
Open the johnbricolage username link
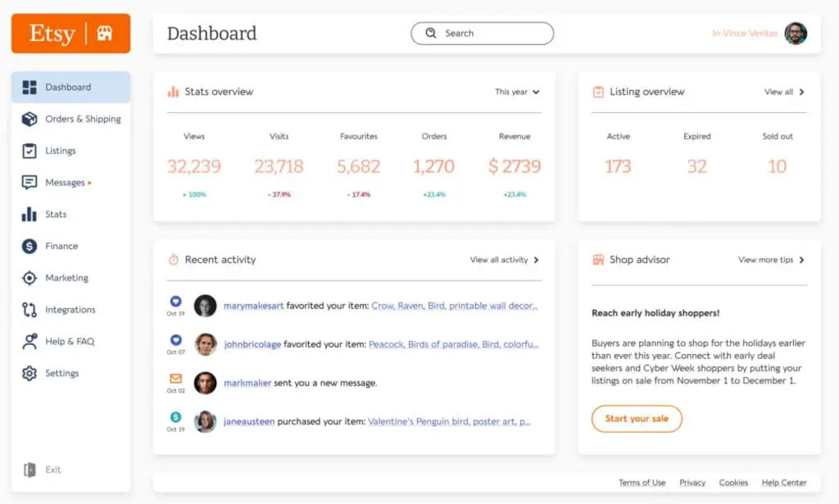[253, 344]
